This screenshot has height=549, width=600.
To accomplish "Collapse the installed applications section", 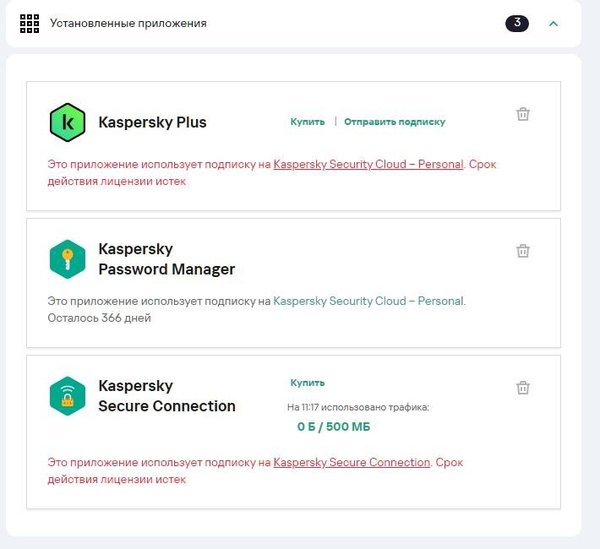I will (553, 23).
